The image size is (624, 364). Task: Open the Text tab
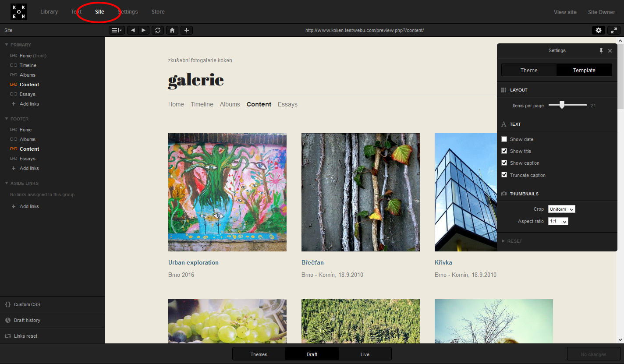point(76,12)
